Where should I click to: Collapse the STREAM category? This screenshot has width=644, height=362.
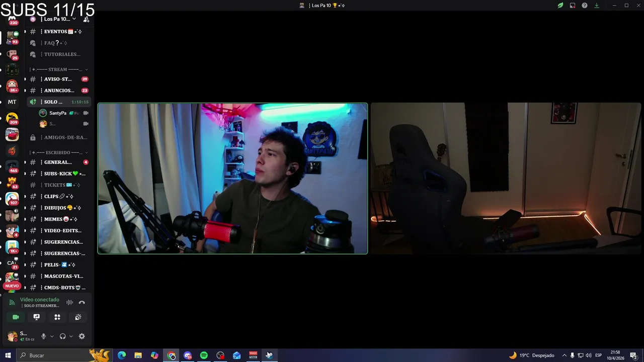(59, 69)
